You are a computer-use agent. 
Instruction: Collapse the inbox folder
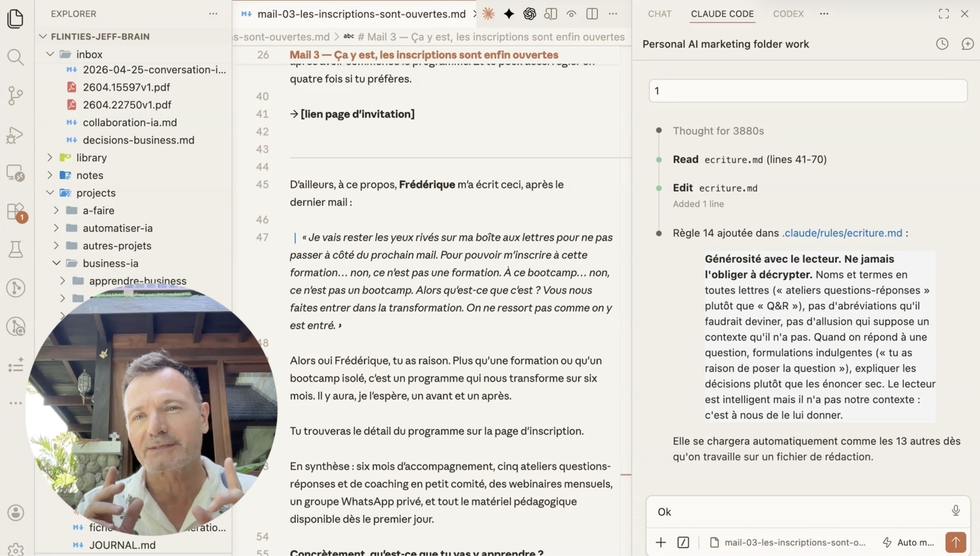[50, 54]
